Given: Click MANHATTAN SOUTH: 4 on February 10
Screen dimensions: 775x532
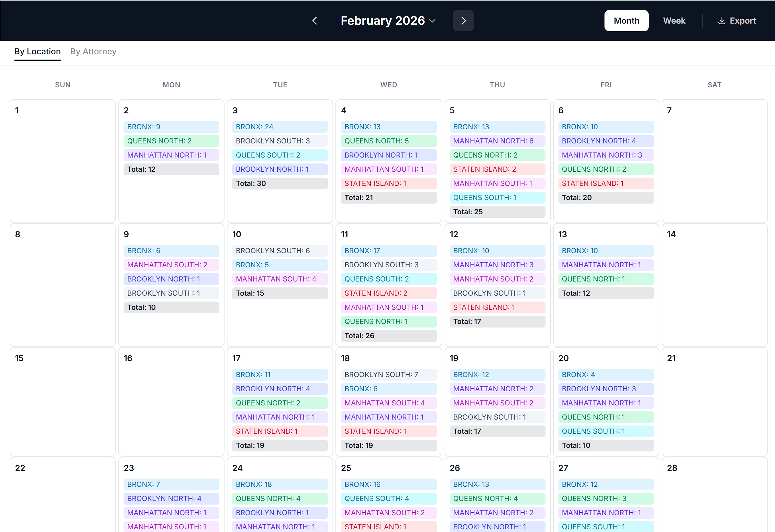Looking at the screenshot, I should [280, 279].
